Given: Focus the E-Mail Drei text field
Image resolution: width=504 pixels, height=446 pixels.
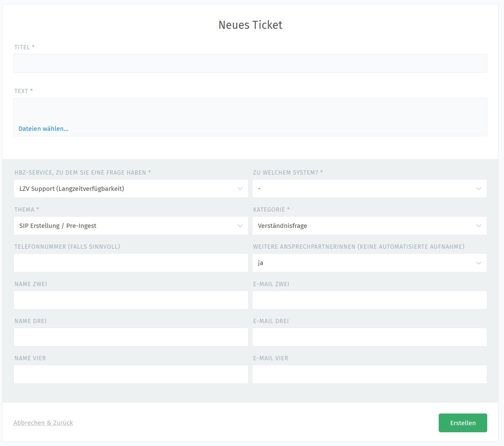Looking at the screenshot, I should click(369, 337).
